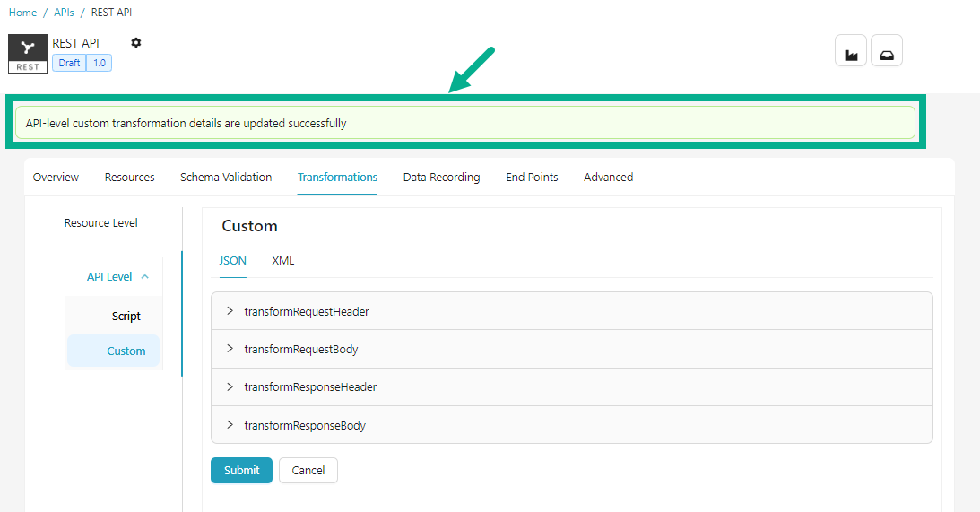
Task: Click the inbox tray icon button
Action: click(886, 51)
